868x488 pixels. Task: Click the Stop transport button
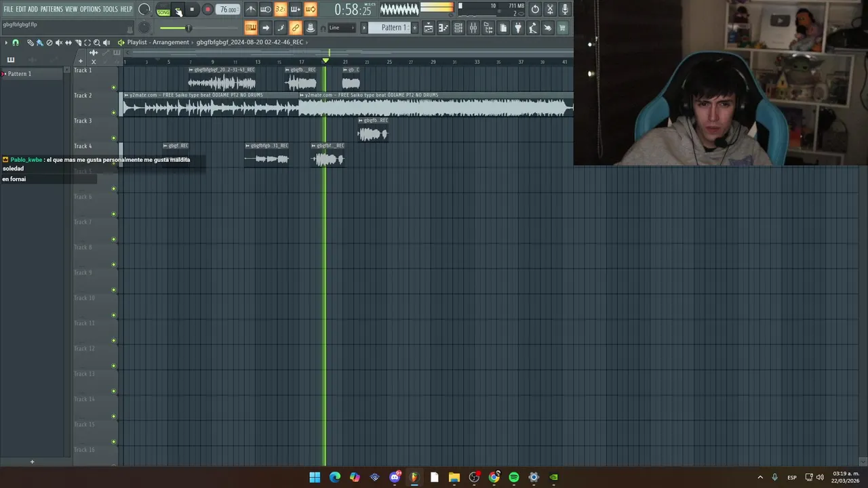(192, 9)
